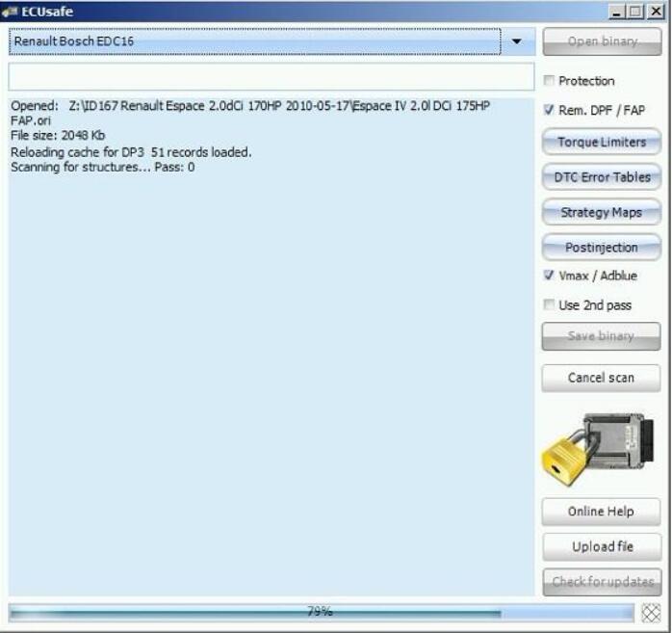672x633 pixels.
Task: Enable Use 2nd pass checkbox
Action: 548,304
